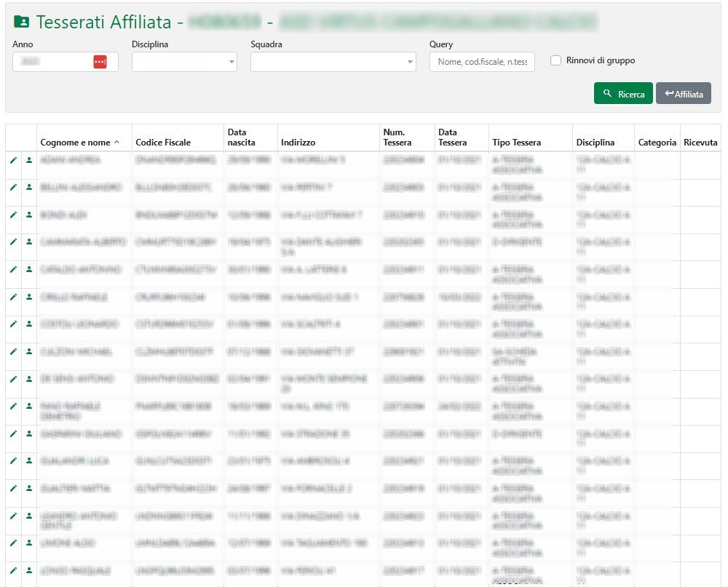The image size is (728, 587).
Task: Focus the Query search input field
Action: (x=482, y=62)
